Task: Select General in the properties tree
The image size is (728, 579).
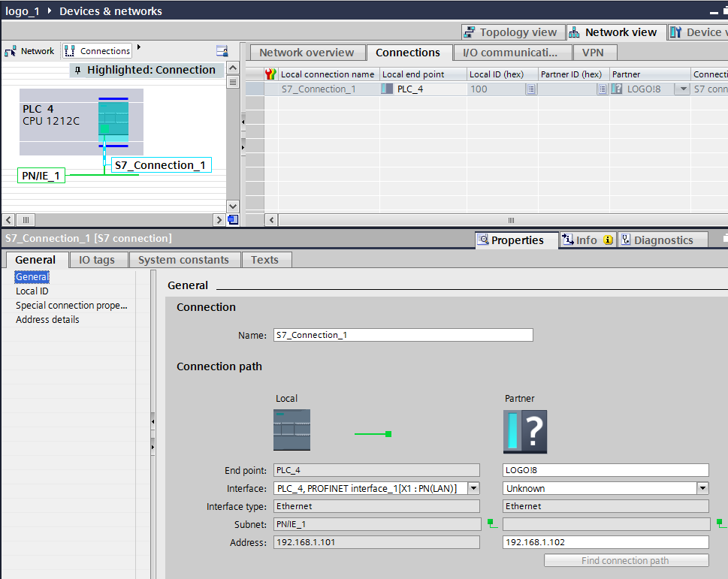Action: pyautogui.click(x=32, y=277)
